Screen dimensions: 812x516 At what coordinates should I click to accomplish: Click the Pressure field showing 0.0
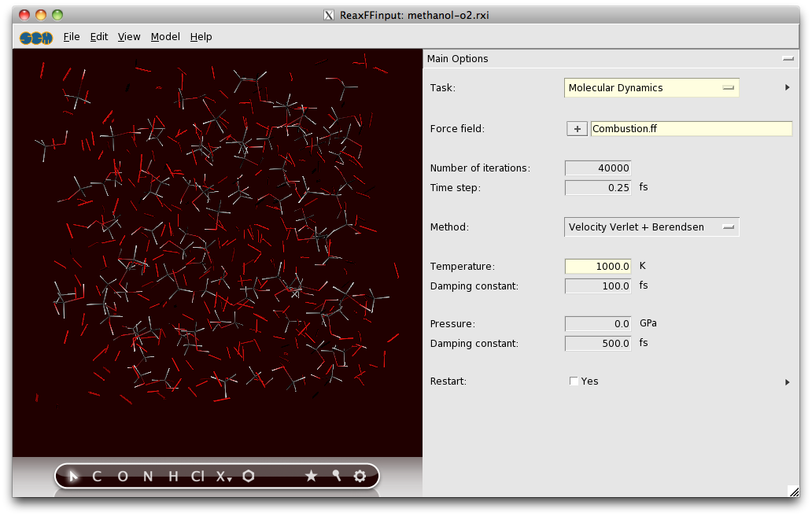598,324
